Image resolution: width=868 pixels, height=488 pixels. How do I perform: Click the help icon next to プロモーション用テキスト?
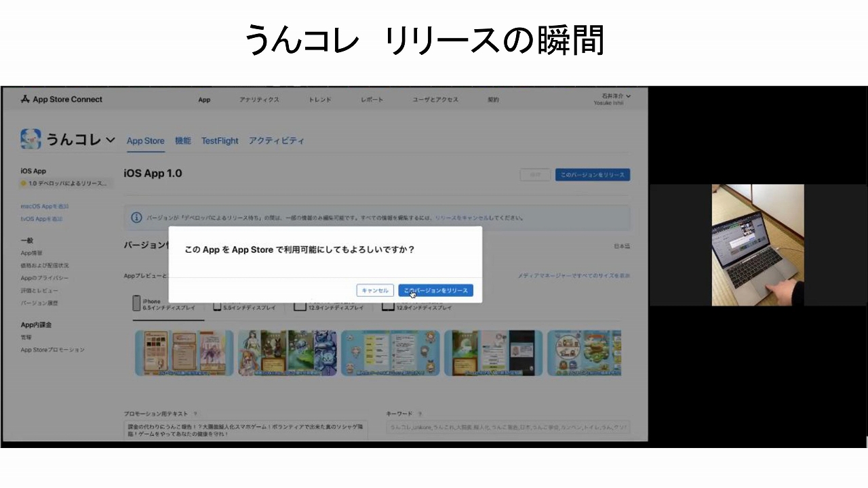195,413
